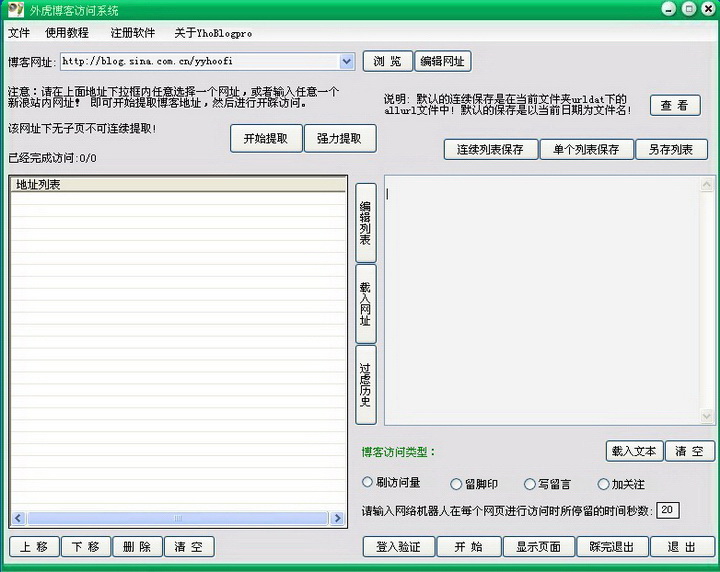This screenshot has height=572, width=720.
Task: Click the 强力提取 button
Action: click(340, 138)
